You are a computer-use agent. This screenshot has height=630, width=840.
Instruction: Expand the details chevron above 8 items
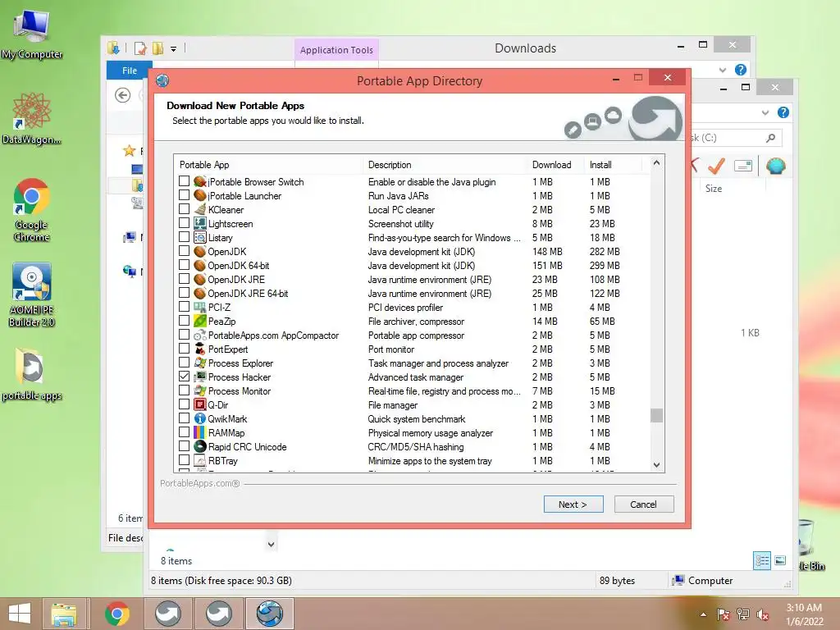[271, 545]
